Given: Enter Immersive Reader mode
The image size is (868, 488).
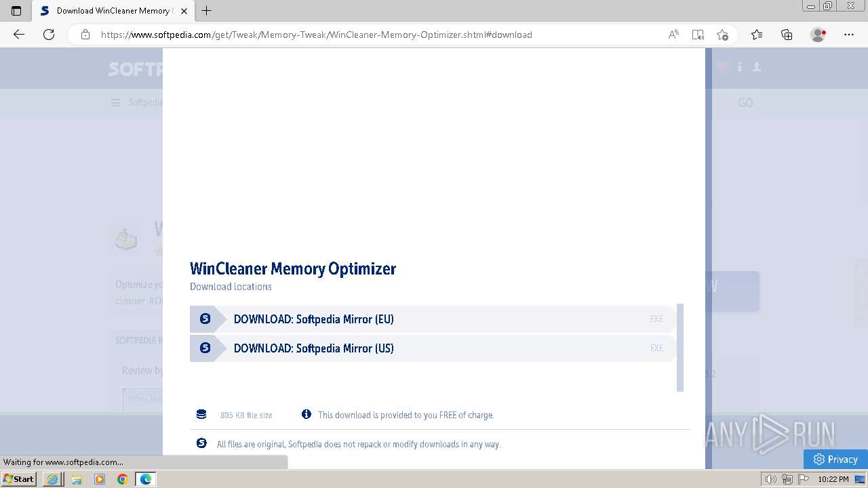Looking at the screenshot, I should 698,35.
